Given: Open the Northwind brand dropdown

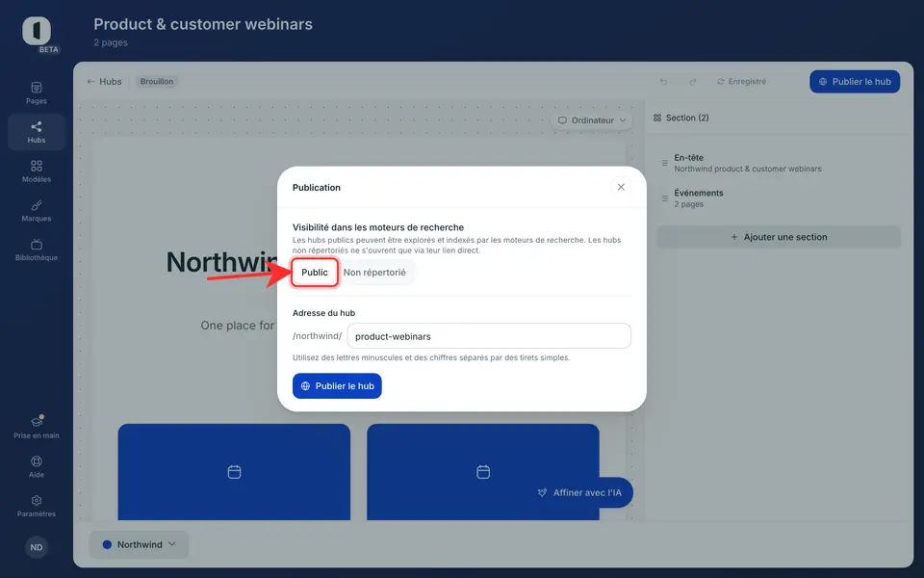Looking at the screenshot, I should (139, 544).
